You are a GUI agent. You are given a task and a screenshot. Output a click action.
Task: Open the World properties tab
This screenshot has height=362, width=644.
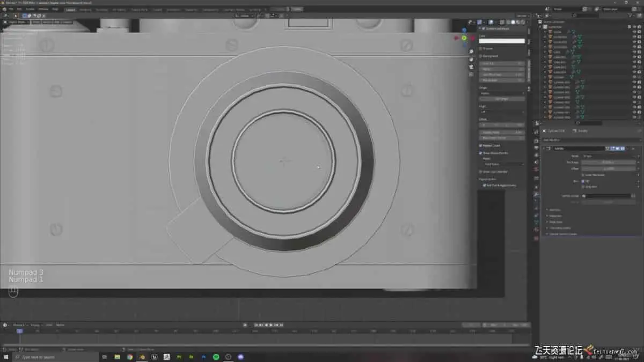(536, 169)
